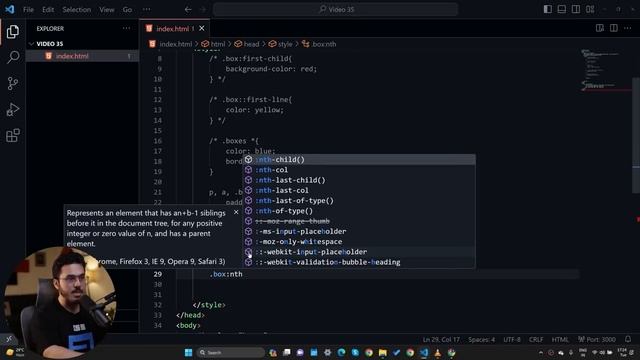
Task: Choose :nth-last-child() suggestion
Action: pos(359,180)
